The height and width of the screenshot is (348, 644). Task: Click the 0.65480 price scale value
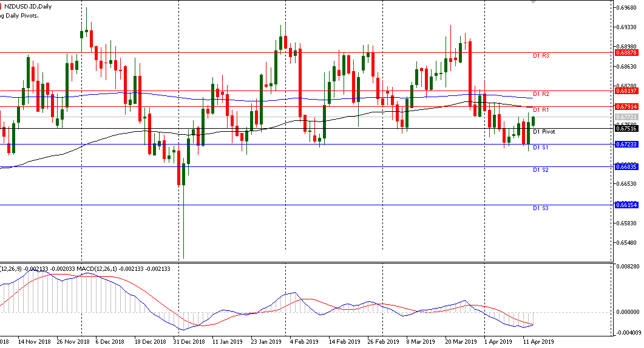click(x=626, y=243)
